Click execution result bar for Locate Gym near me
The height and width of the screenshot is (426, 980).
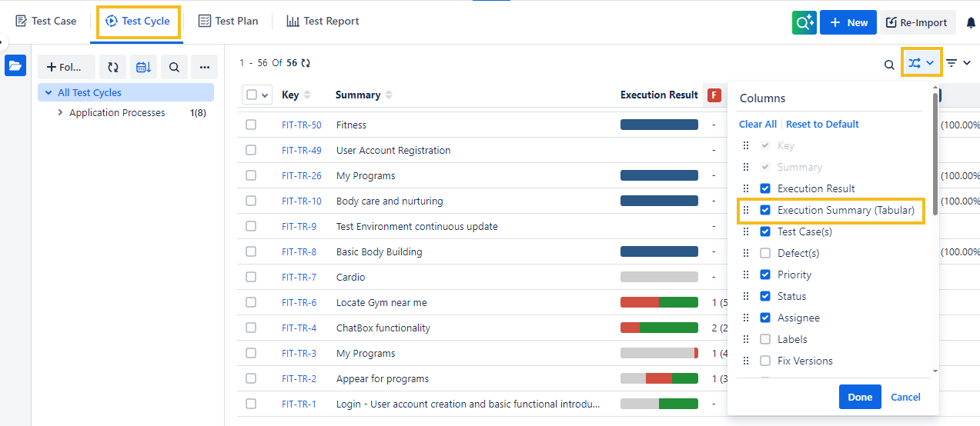(x=659, y=302)
